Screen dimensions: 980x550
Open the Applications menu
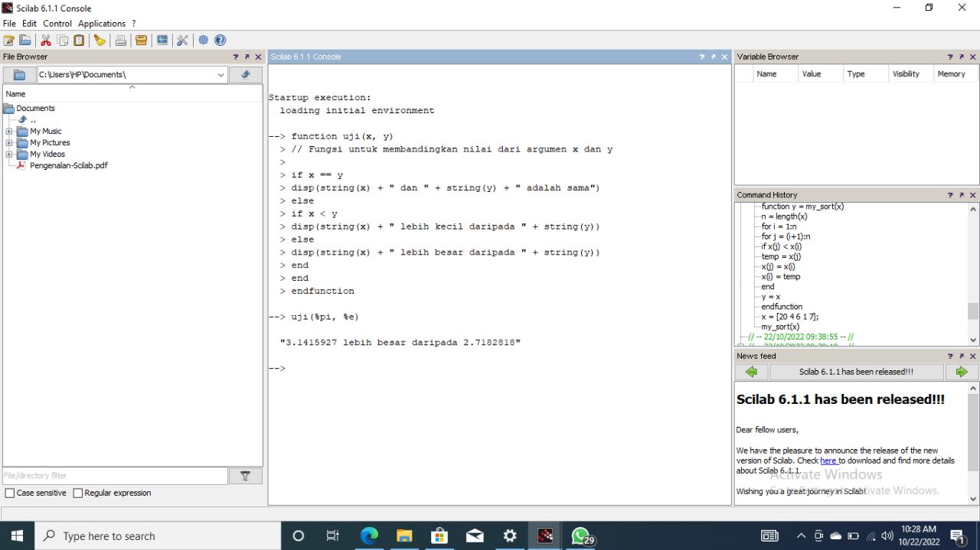(x=102, y=24)
